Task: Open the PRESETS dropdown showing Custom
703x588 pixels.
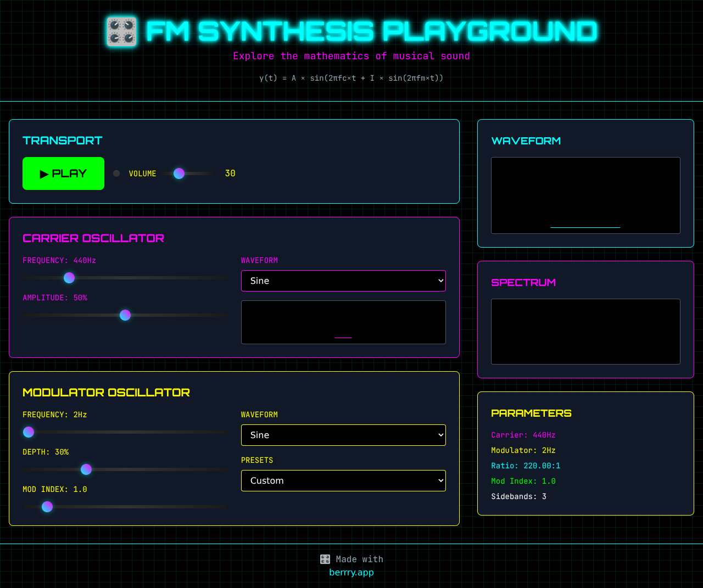Action: (343, 480)
